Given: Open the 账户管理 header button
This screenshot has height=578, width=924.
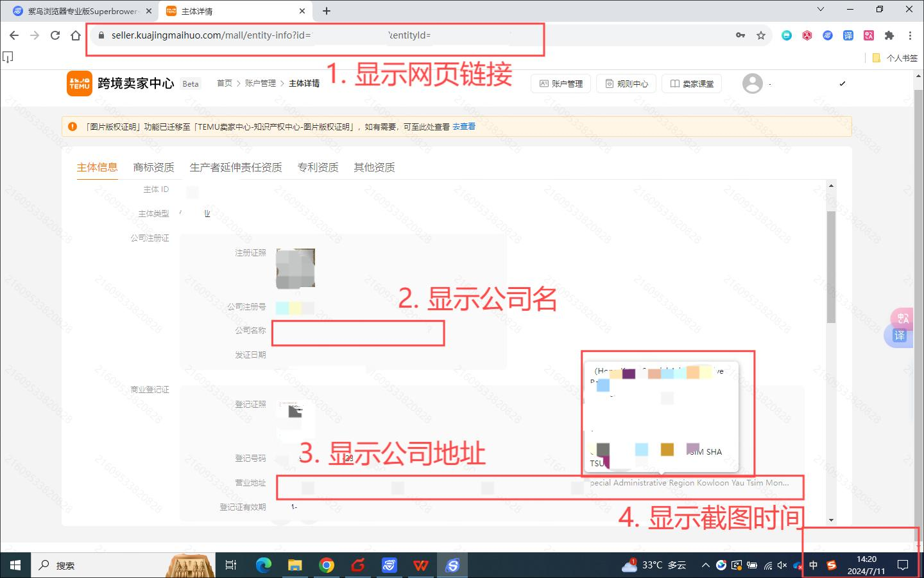Looking at the screenshot, I should (561, 83).
